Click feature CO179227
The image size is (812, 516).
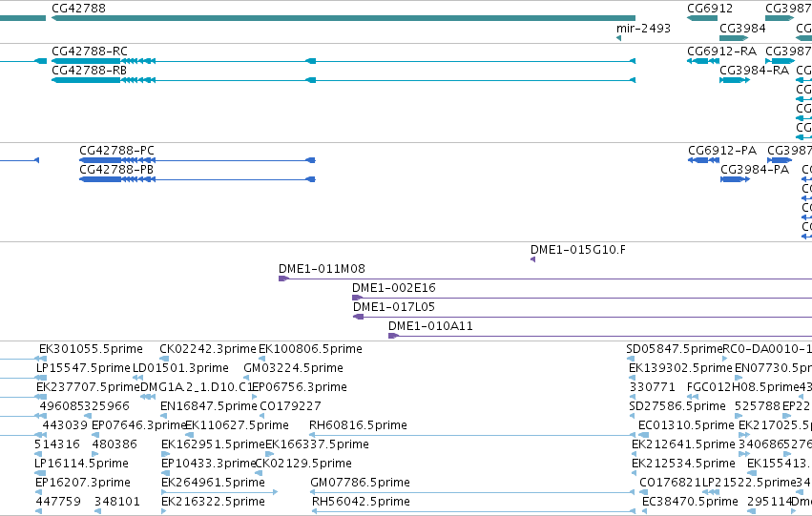pos(263,416)
